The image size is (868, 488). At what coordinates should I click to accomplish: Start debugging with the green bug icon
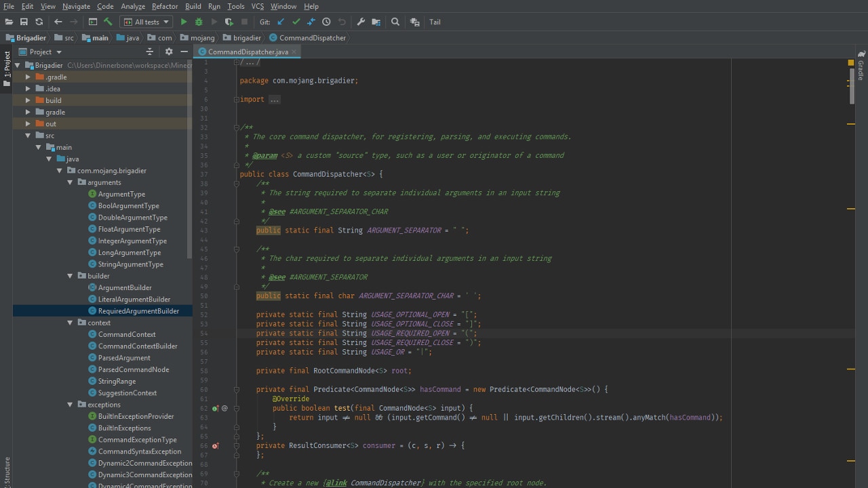tap(199, 22)
